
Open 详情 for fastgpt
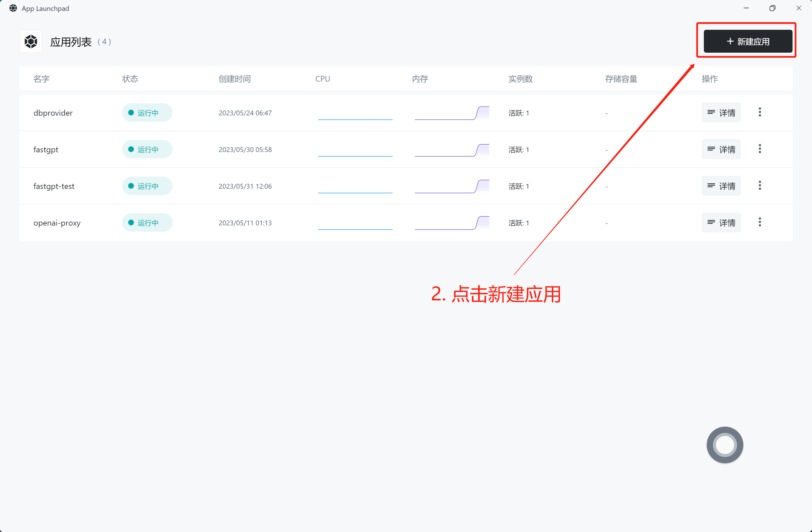click(x=721, y=149)
